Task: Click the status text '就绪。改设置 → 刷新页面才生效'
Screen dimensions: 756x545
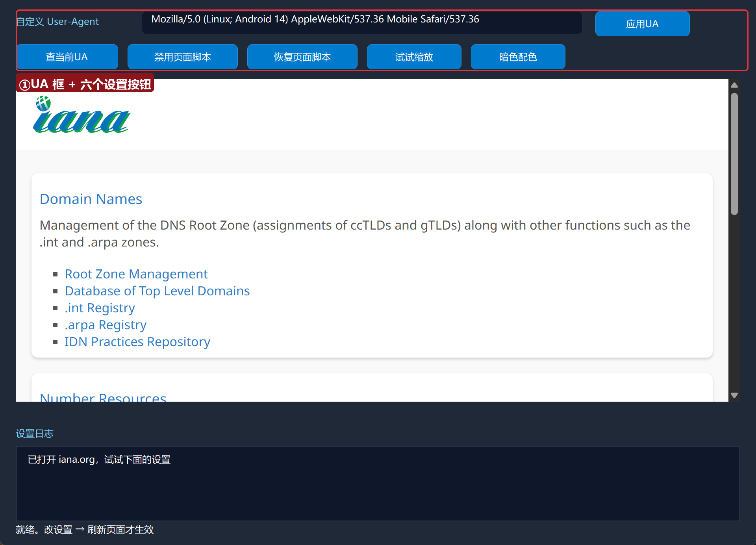Action: [x=85, y=529]
